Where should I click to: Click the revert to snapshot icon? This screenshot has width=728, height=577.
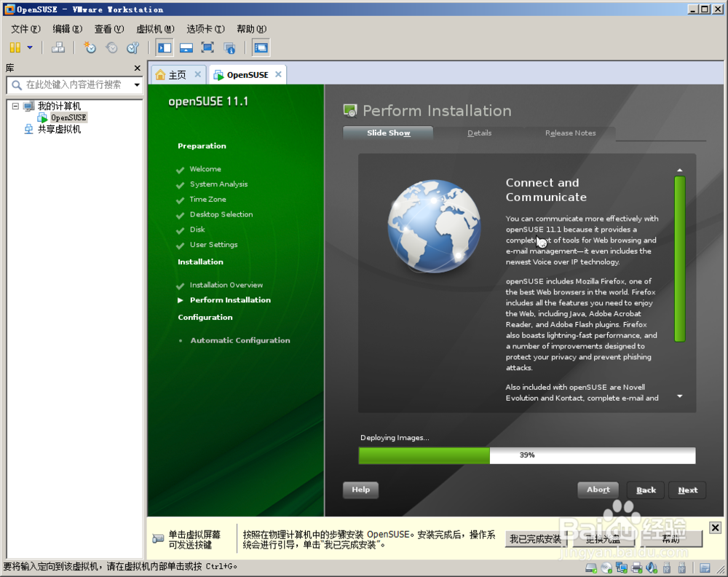click(x=111, y=47)
